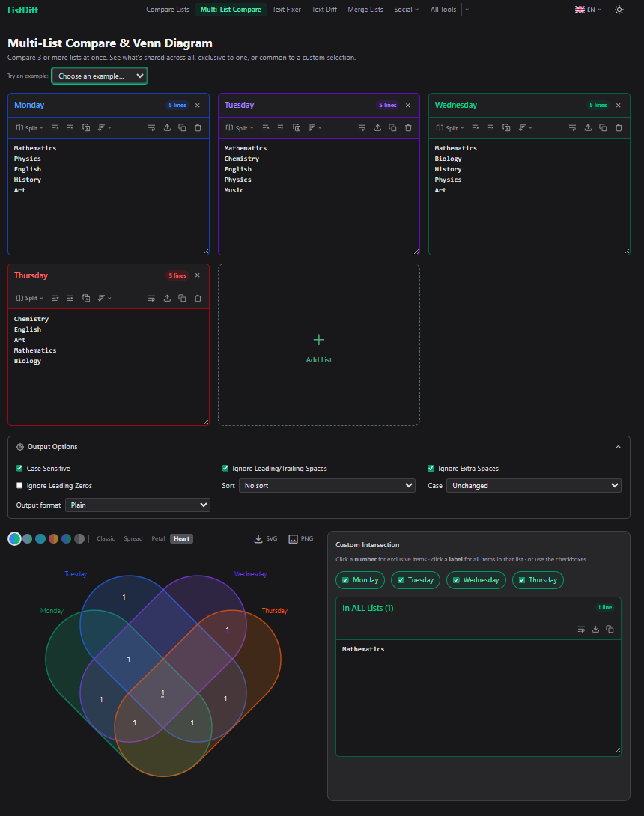This screenshot has width=644, height=816.
Task: Toggle word wrap in the Thursday list
Action: 151,298
